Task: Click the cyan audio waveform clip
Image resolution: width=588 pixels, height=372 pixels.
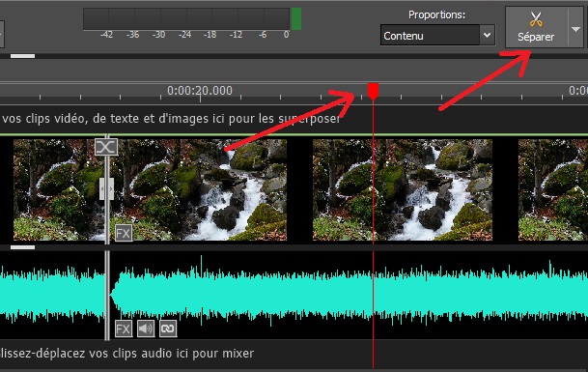Action: [349, 296]
